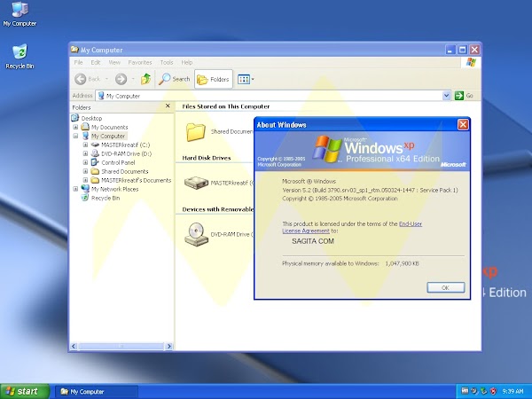The image size is (532, 399).
Task: Expand My Network Places tree node
Action: pos(75,189)
